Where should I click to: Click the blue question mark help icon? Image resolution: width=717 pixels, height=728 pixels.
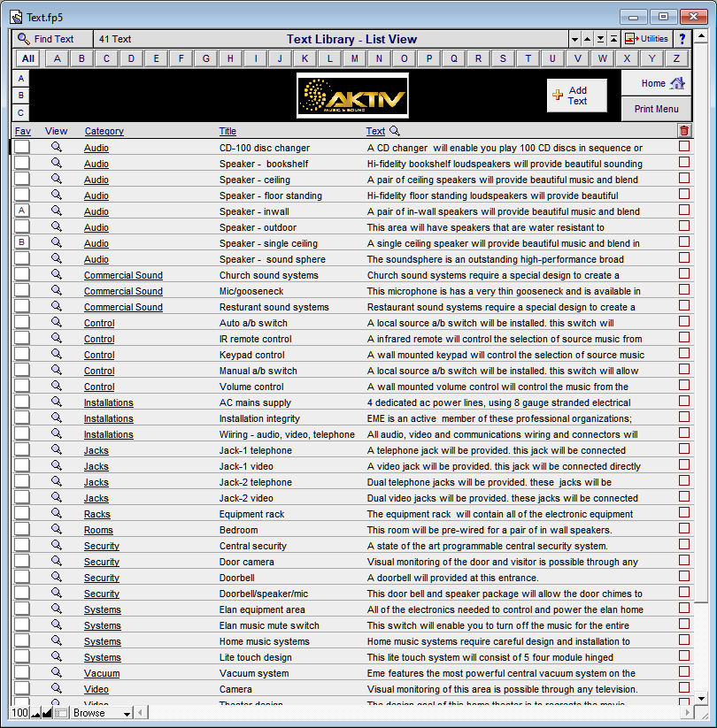click(682, 39)
